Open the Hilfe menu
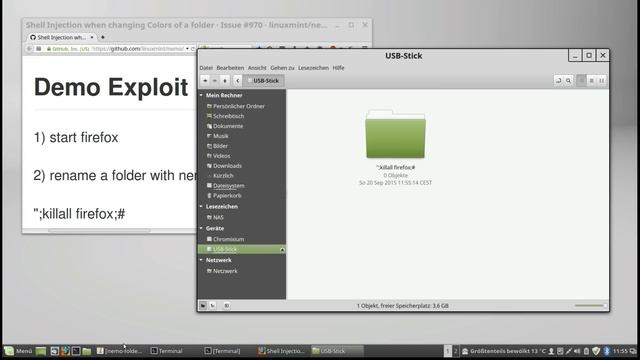 tap(338, 68)
